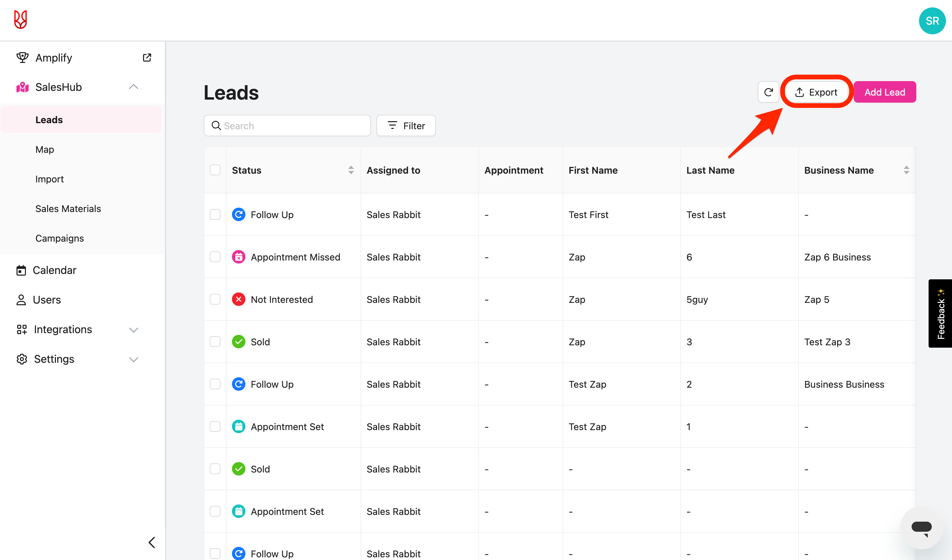The image size is (952, 560).
Task: Open Amplify external link icon
Action: (147, 58)
